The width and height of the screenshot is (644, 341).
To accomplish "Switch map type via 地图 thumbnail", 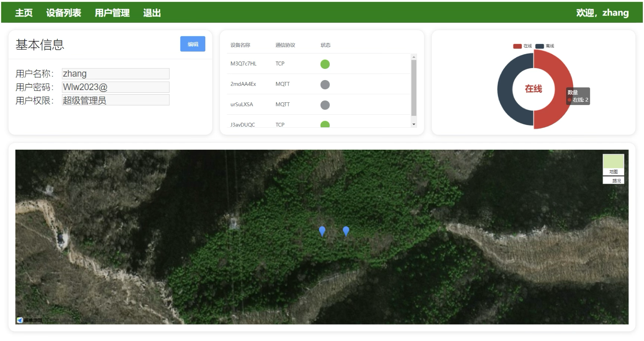I will tap(613, 165).
